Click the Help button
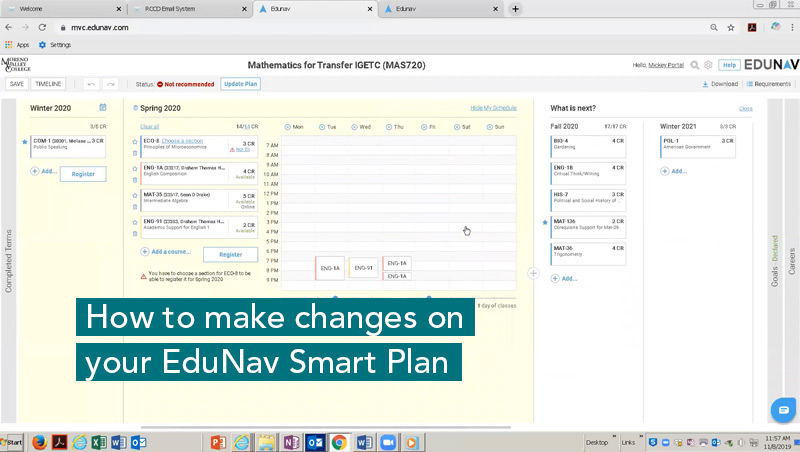The width and height of the screenshot is (800, 452). coord(729,65)
